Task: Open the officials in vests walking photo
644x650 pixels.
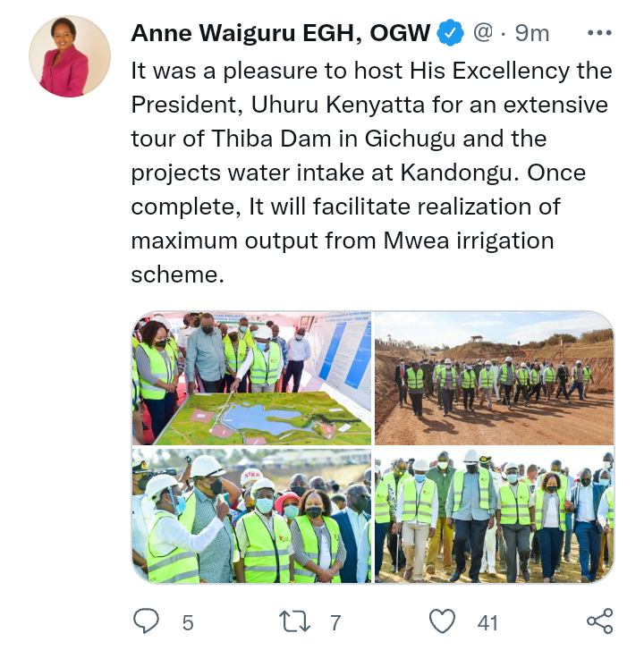Action: point(495,516)
